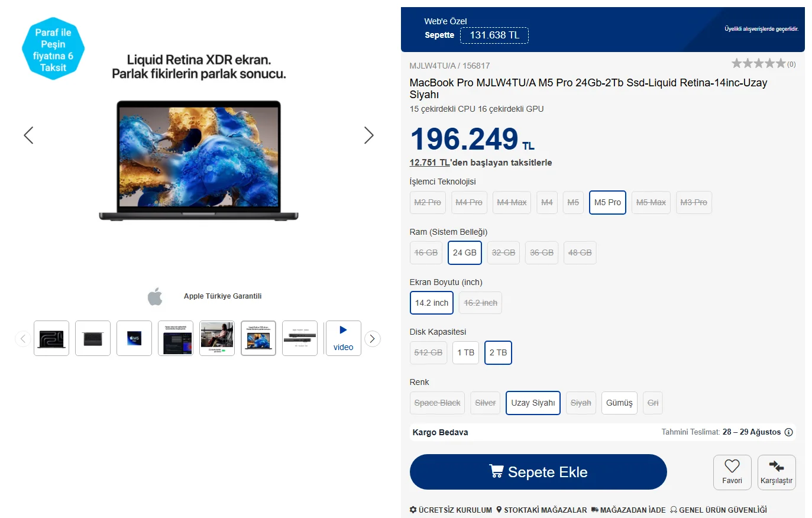Click the Apple logo beside Apple Türkiye Garantili

[x=155, y=296]
